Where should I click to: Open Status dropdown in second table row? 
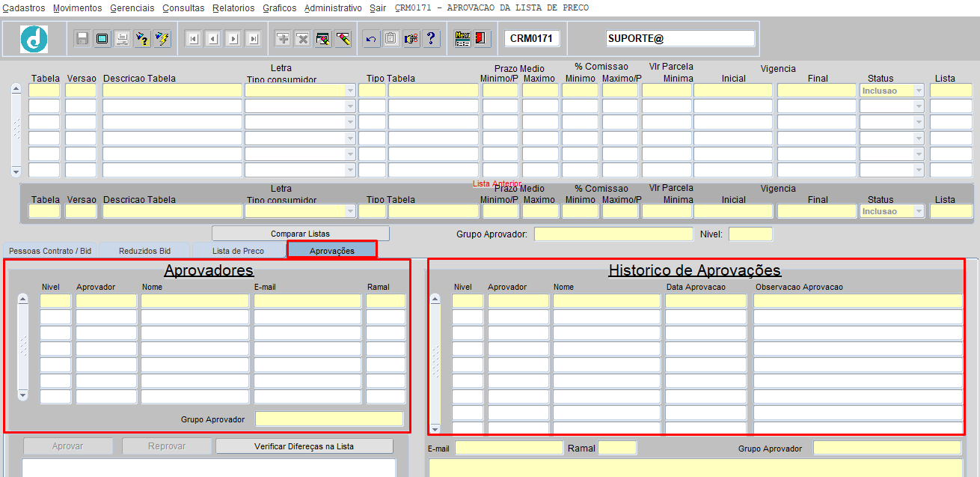click(919, 106)
